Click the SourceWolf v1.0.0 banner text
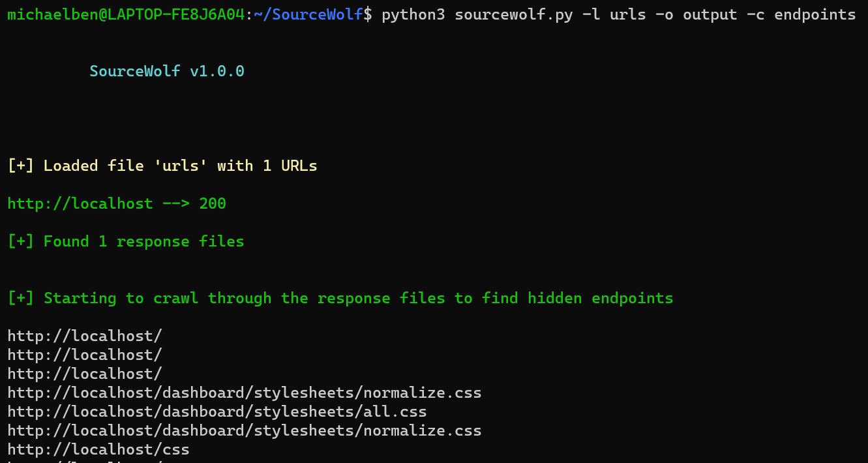 tap(167, 71)
